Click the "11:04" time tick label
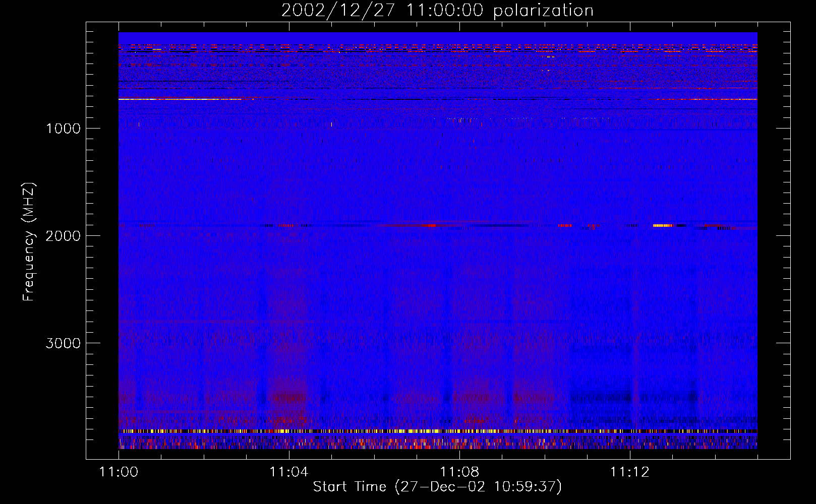The width and height of the screenshot is (816, 504). coord(289,472)
